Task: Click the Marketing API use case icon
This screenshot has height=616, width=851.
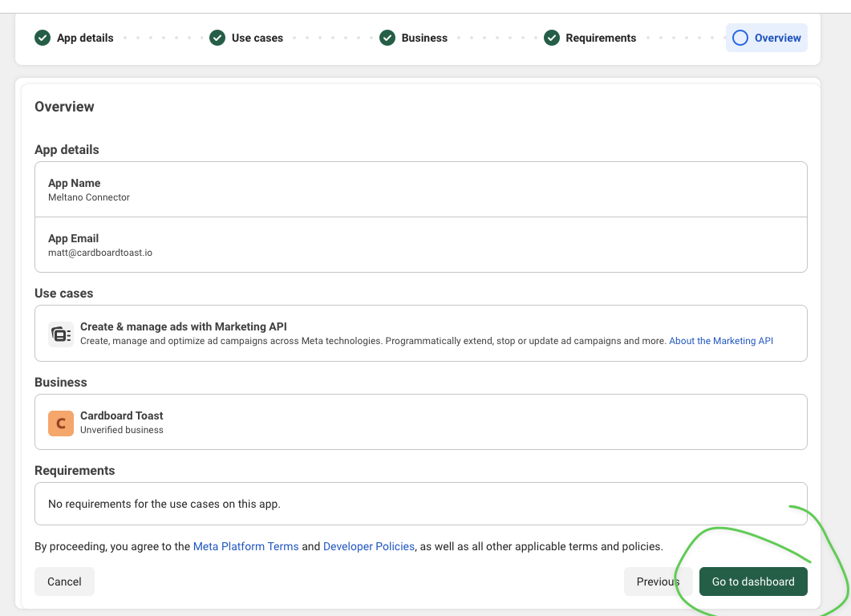Action: pos(61,334)
